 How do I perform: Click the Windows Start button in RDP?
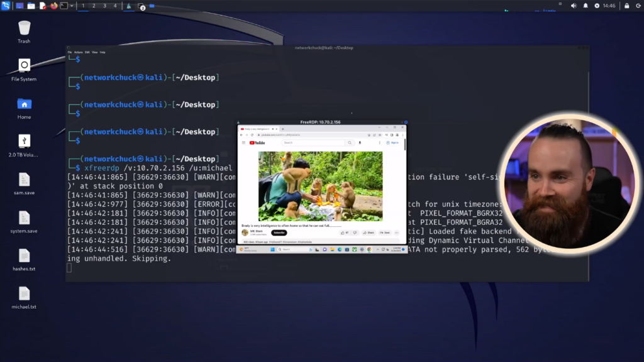click(x=272, y=250)
